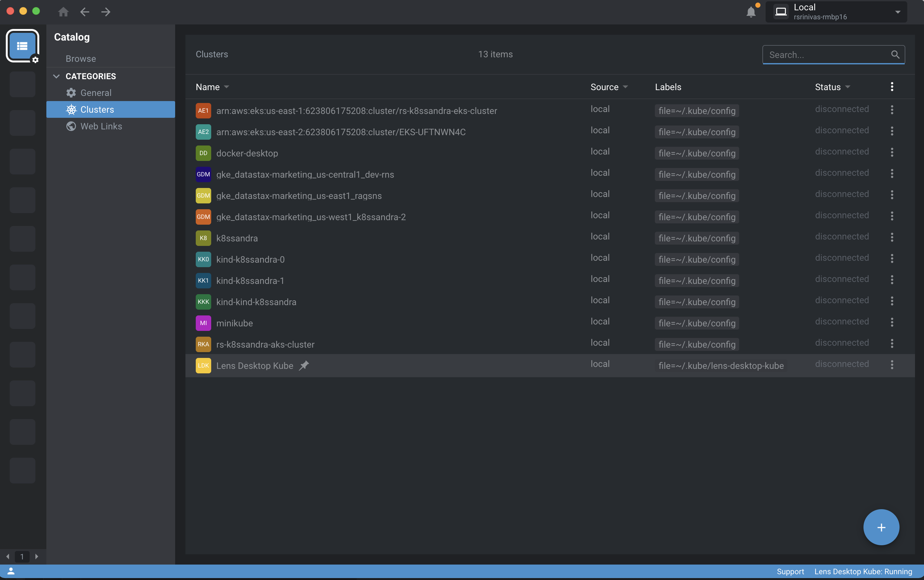Open column options menu in table header
This screenshot has width=924, height=580.
point(892,87)
